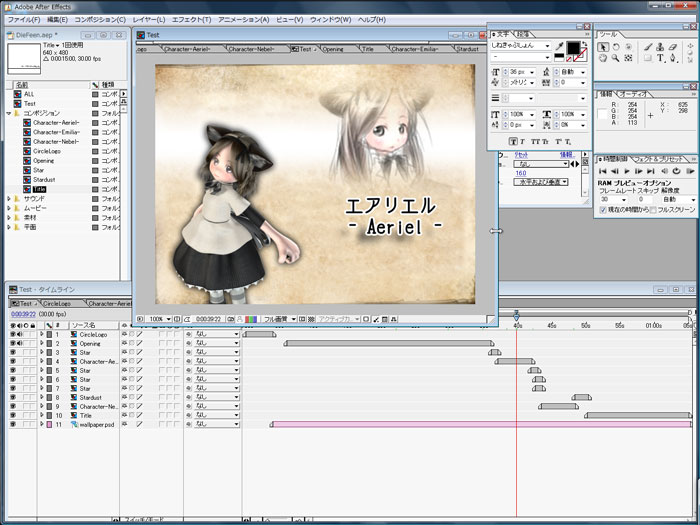Toggle transparency grid in Test viewer
700x525 pixels.
[312, 319]
